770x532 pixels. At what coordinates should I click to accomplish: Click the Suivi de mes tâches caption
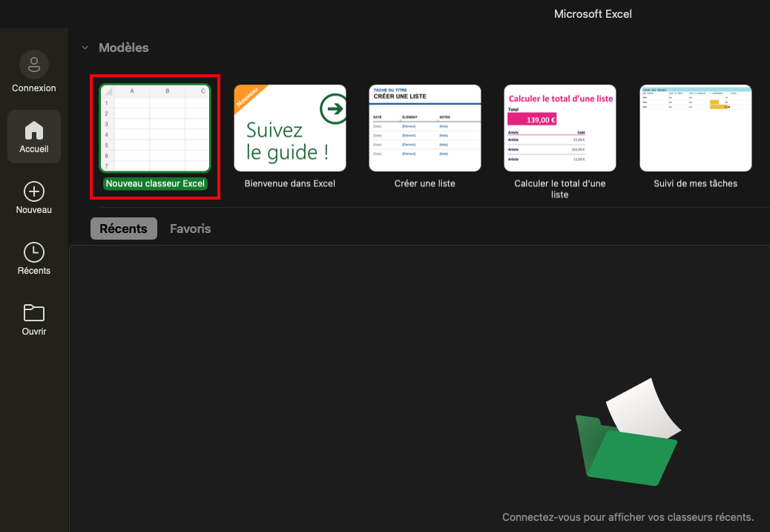coord(695,183)
